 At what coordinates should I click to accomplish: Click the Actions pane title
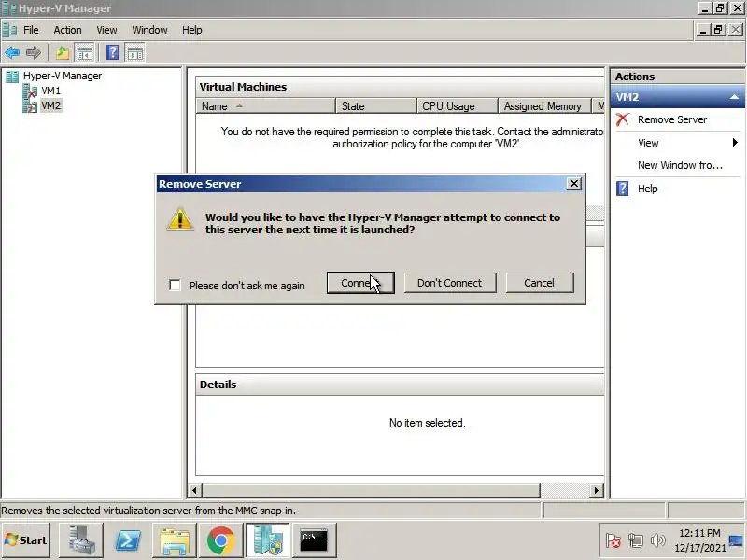click(635, 77)
